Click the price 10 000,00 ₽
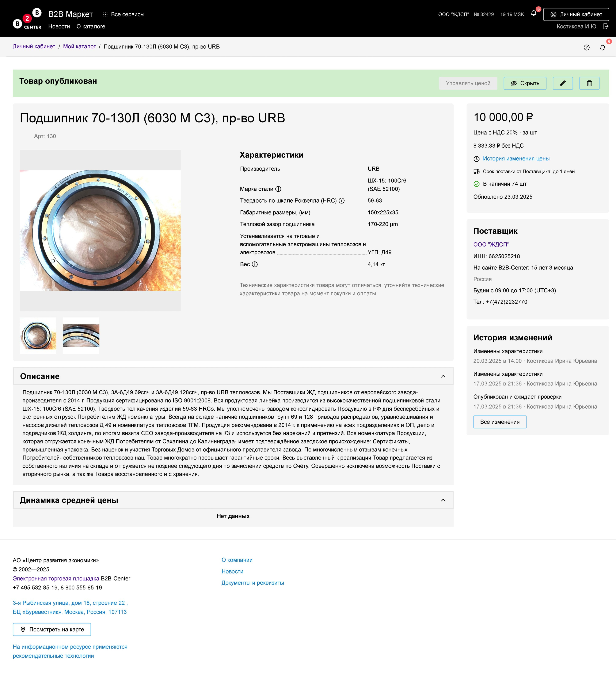616x683 pixels. point(503,117)
